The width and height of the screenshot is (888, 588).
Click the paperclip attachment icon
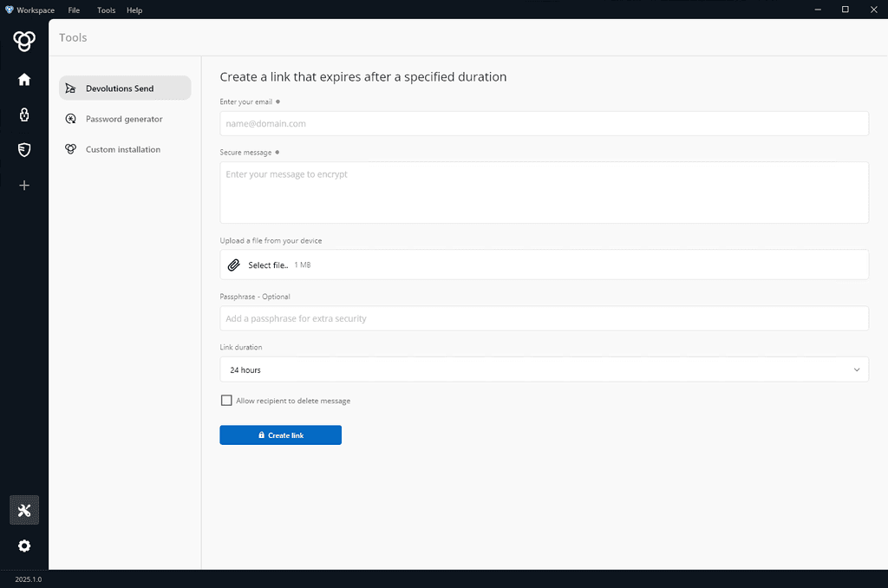[233, 265]
